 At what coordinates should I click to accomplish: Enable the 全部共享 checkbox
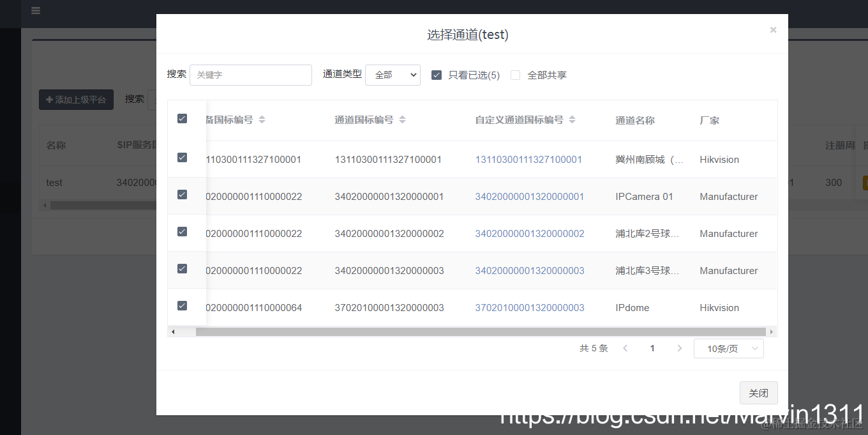(x=515, y=75)
